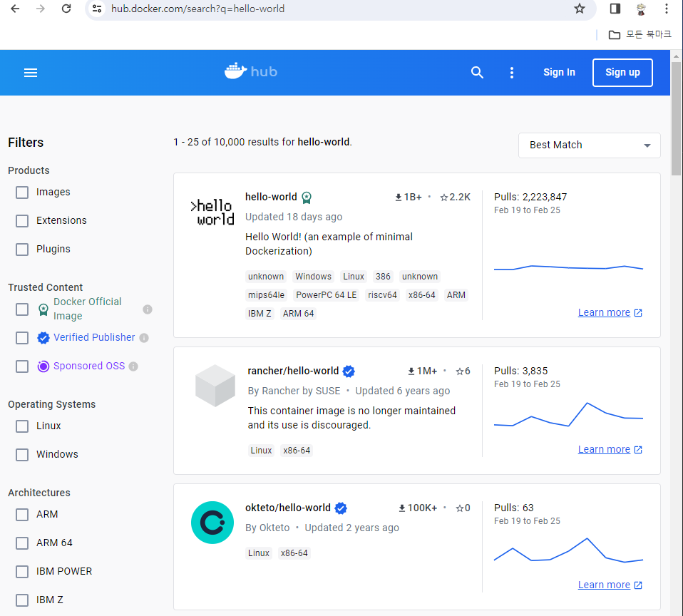Viewport: 683px width, 616px height.
Task: Open the hello-world repository title
Action: [271, 197]
